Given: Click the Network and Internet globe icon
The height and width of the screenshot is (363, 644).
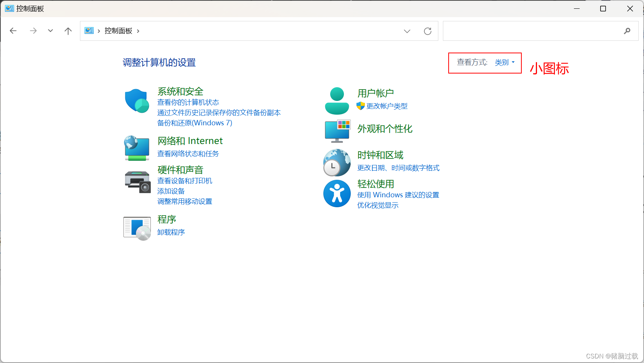Looking at the screenshot, I should (137, 148).
